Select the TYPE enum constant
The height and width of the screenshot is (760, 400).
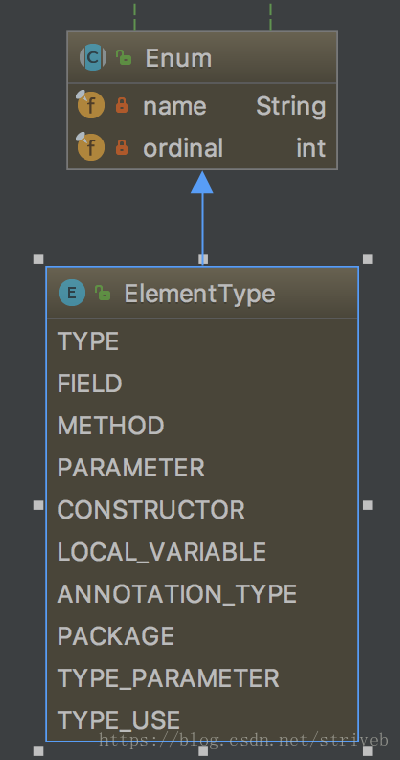(88, 341)
